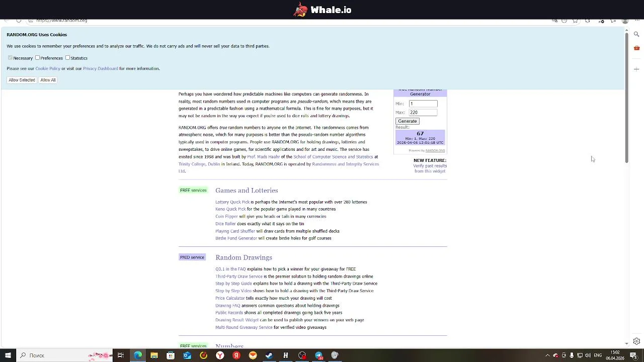The width and height of the screenshot is (644, 362).
Task: Open the browser profile avatar
Action: (625, 21)
